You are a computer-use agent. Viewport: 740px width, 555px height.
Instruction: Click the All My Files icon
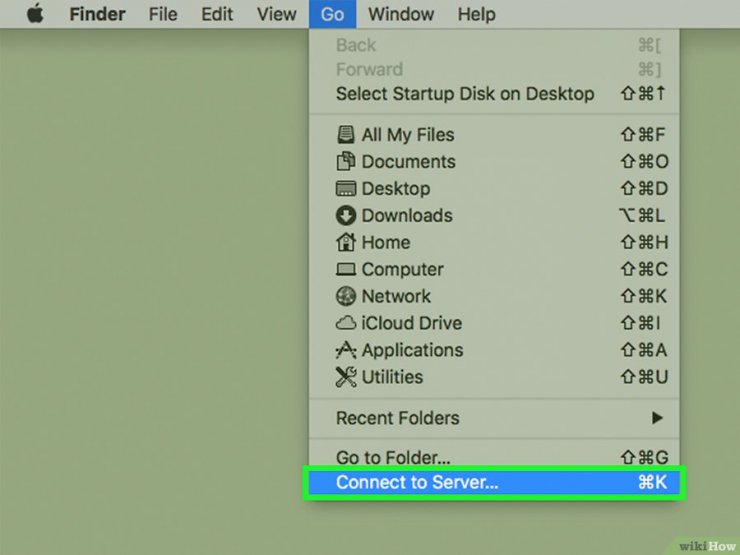pos(345,135)
